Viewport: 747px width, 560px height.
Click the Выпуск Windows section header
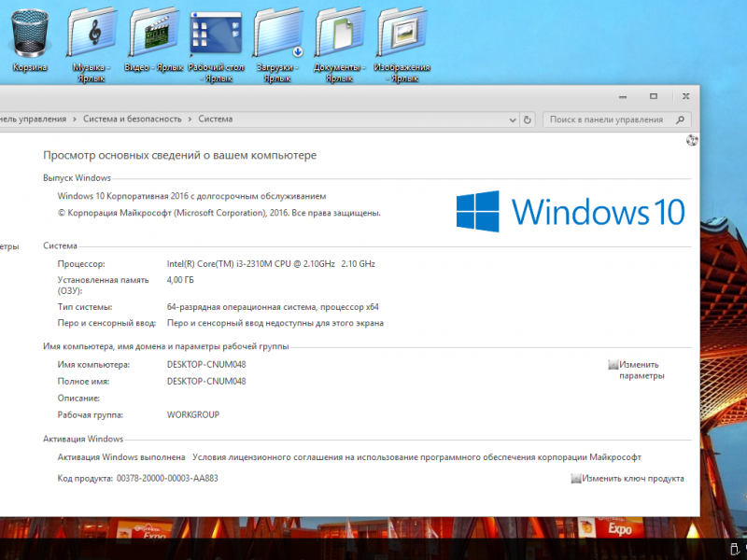pos(77,178)
